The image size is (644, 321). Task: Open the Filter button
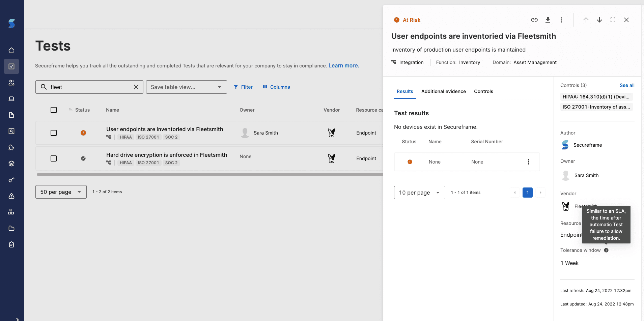tap(243, 87)
